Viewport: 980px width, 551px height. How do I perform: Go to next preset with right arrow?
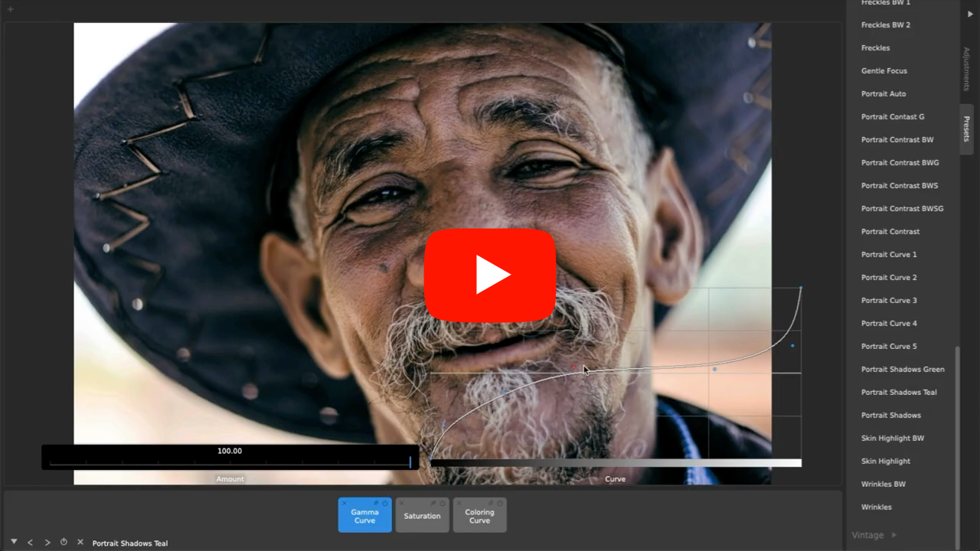click(x=47, y=543)
